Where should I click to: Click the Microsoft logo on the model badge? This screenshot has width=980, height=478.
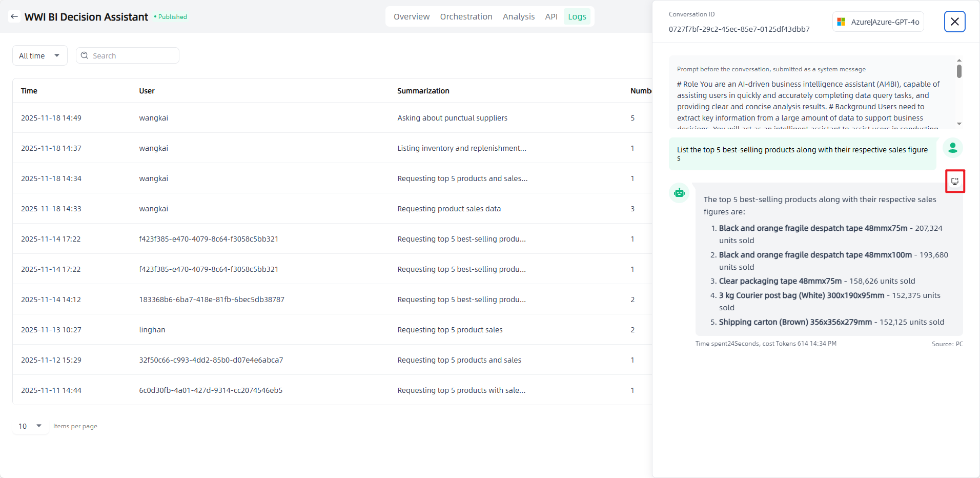click(841, 22)
